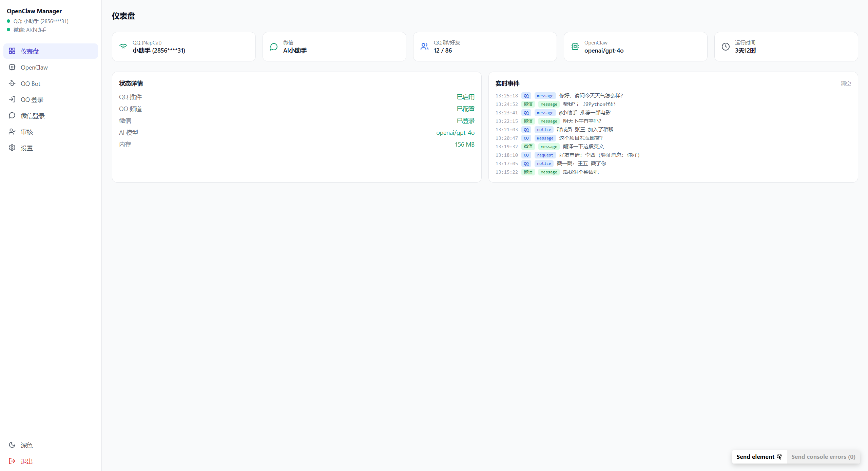Open the QQ 登录 page

[x=51, y=99]
